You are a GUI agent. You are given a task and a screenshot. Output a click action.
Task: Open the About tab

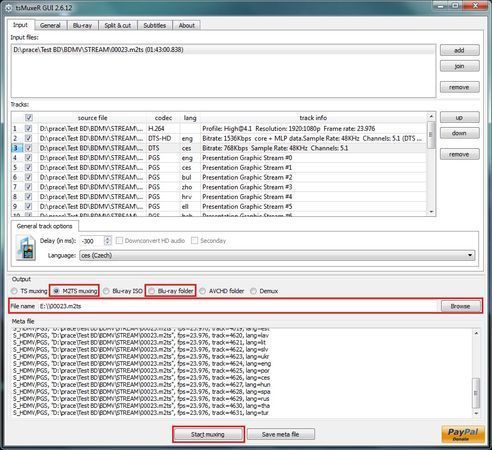187,25
